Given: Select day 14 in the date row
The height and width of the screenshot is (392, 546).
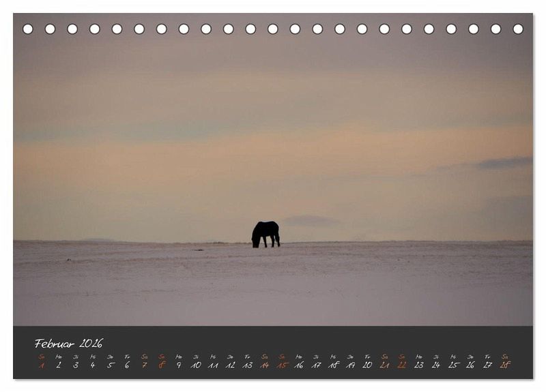Looking at the screenshot, I should 264,365.
